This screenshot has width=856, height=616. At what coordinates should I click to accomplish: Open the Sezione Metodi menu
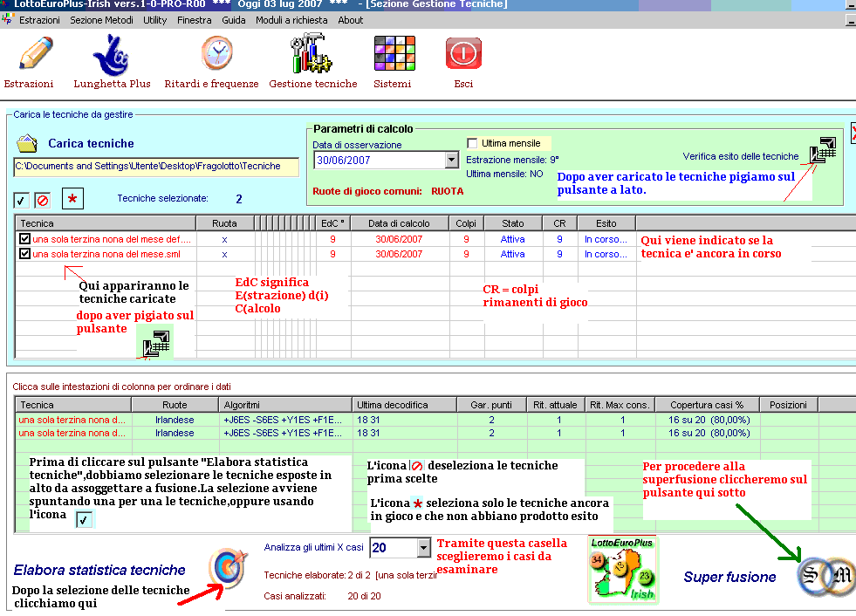pos(101,20)
